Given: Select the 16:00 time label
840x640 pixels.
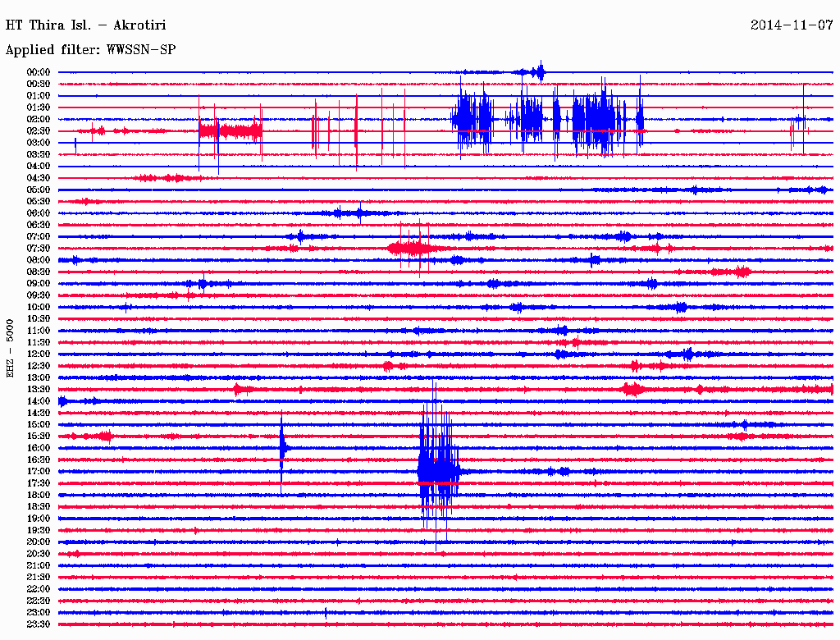Looking at the screenshot, I should click(39, 448).
